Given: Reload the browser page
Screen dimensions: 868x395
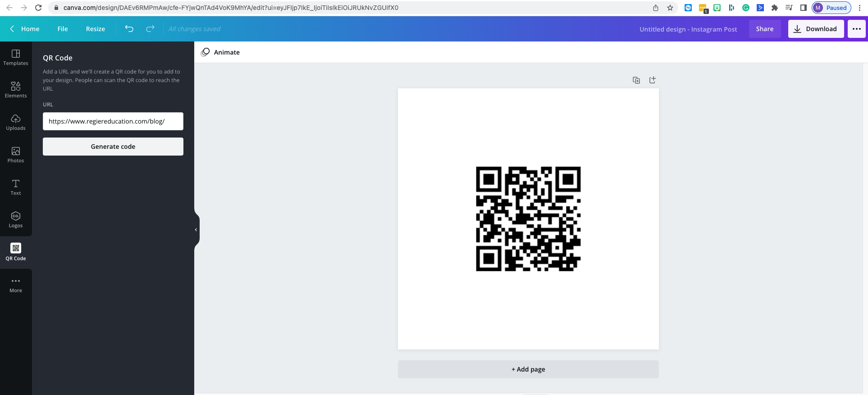Looking at the screenshot, I should 38,8.
